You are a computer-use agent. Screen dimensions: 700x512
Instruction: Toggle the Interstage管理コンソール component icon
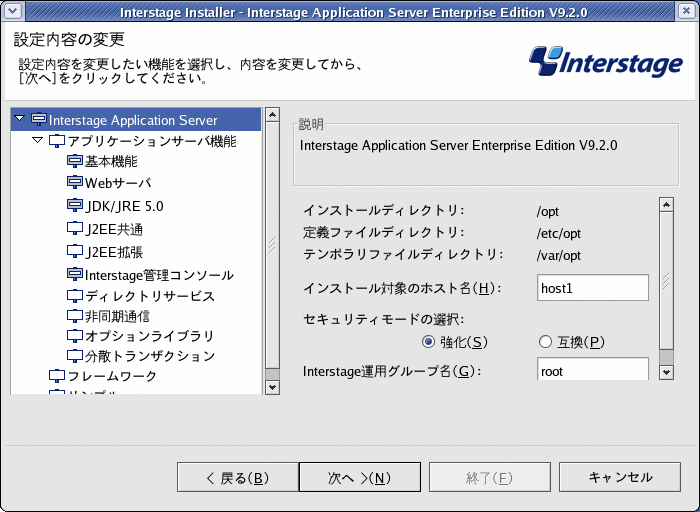tap(75, 274)
